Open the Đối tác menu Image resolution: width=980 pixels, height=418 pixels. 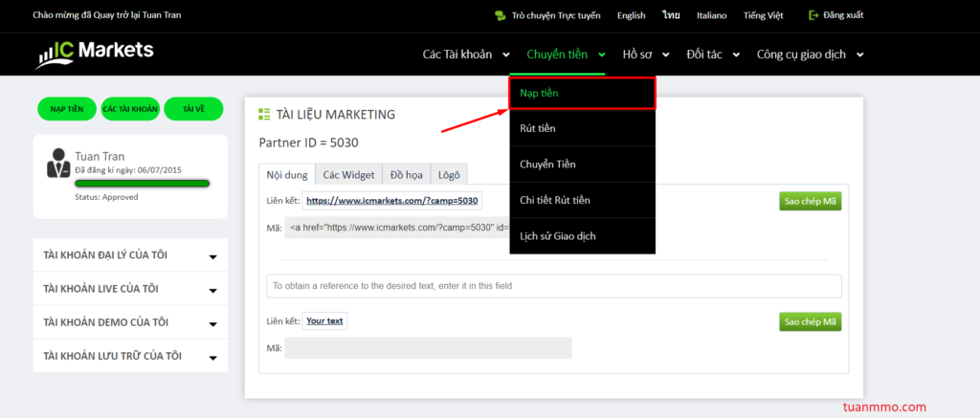coord(713,55)
